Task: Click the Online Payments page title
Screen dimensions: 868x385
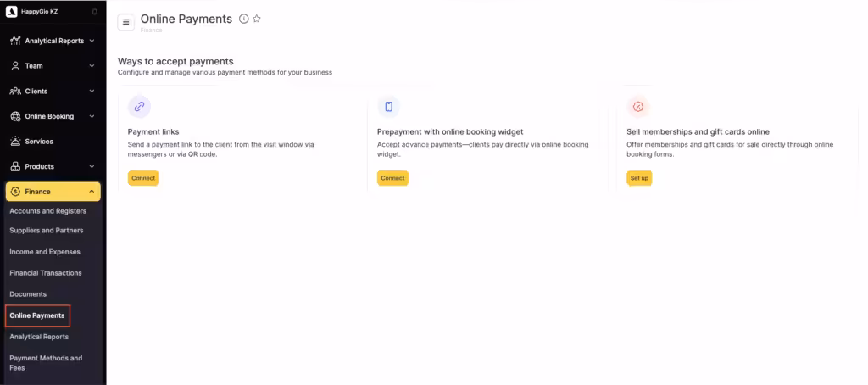Action: (x=186, y=19)
